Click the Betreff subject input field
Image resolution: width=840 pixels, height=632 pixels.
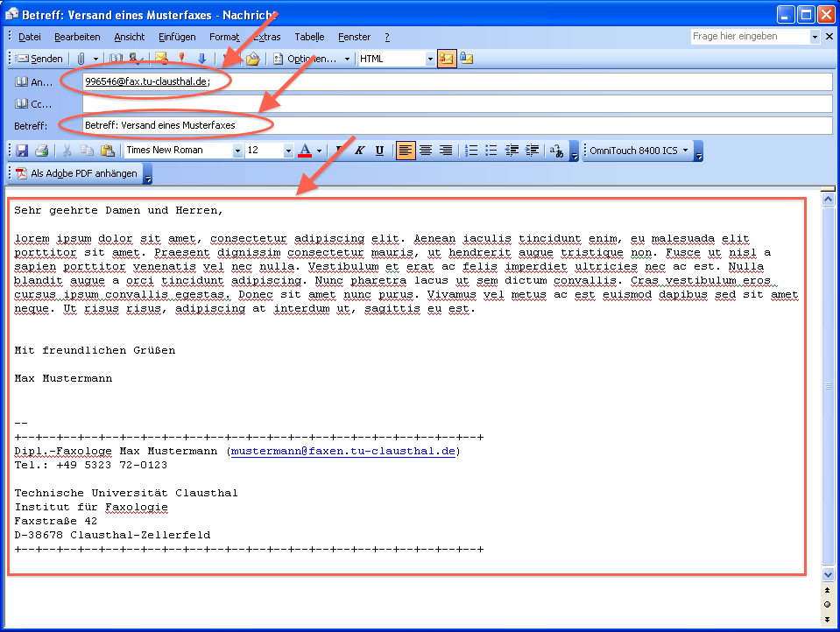(x=455, y=125)
